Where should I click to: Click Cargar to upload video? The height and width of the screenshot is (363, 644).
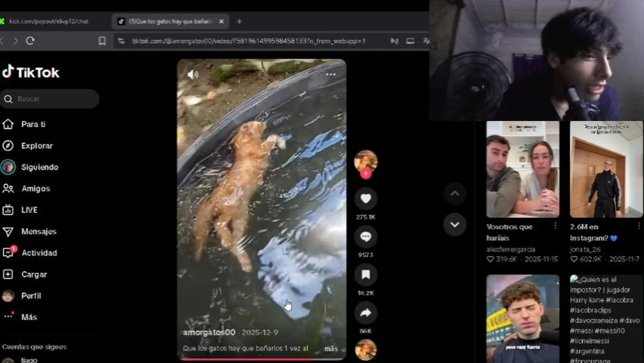click(x=34, y=274)
